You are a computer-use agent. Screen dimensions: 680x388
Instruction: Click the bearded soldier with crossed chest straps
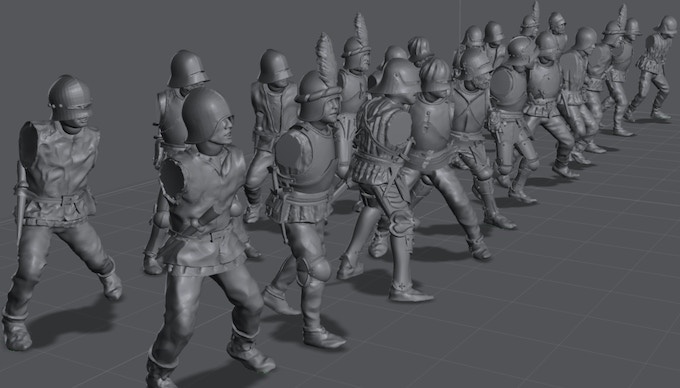[474, 143]
